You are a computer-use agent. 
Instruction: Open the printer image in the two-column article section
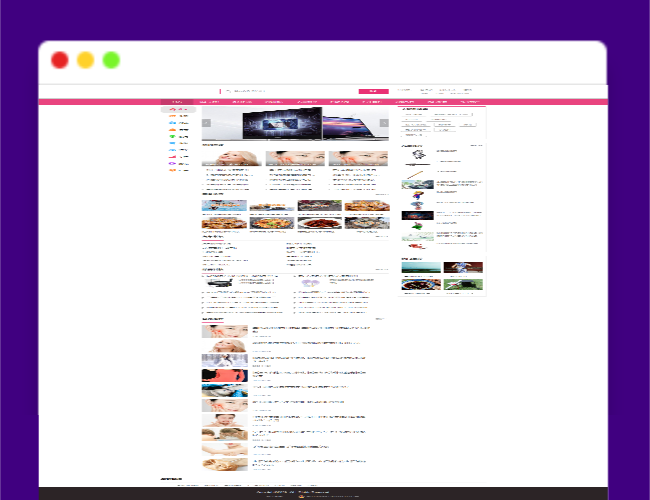(x=218, y=283)
